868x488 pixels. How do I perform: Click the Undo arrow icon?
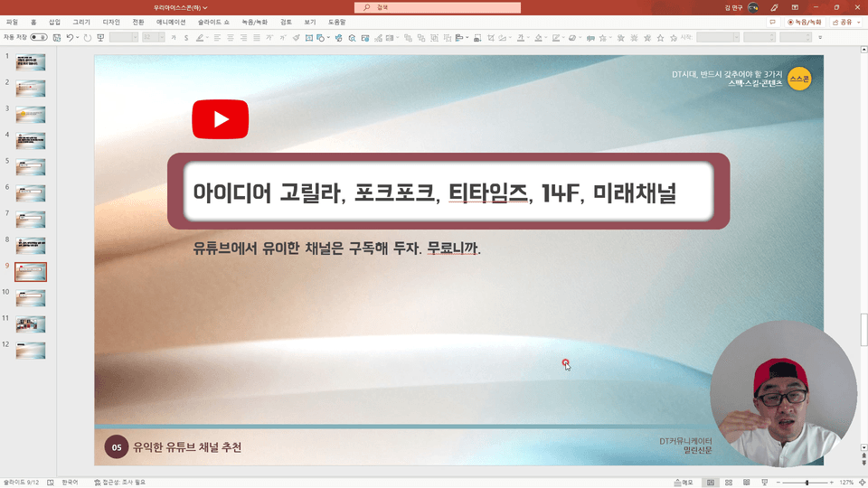pyautogui.click(x=70, y=38)
